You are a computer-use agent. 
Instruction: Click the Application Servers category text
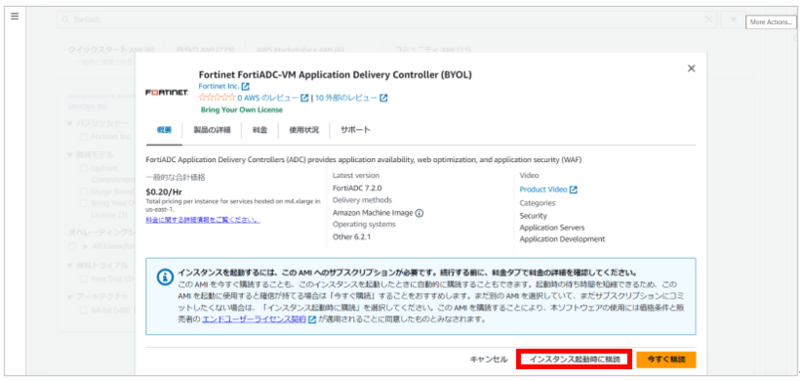tap(552, 227)
